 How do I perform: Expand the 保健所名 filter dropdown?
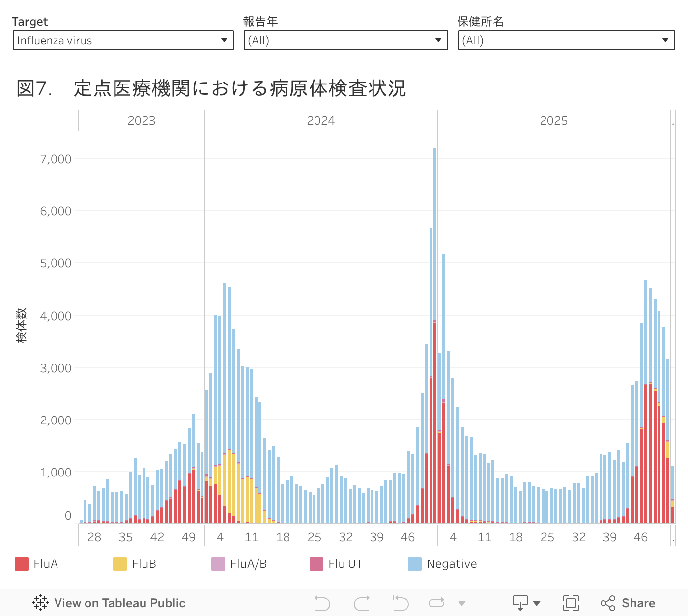point(566,40)
